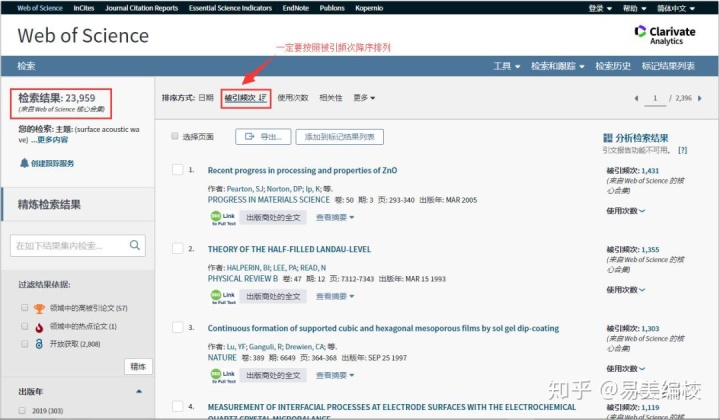Click the 导出 export button
Screen dimensions: 720x420
point(263,137)
